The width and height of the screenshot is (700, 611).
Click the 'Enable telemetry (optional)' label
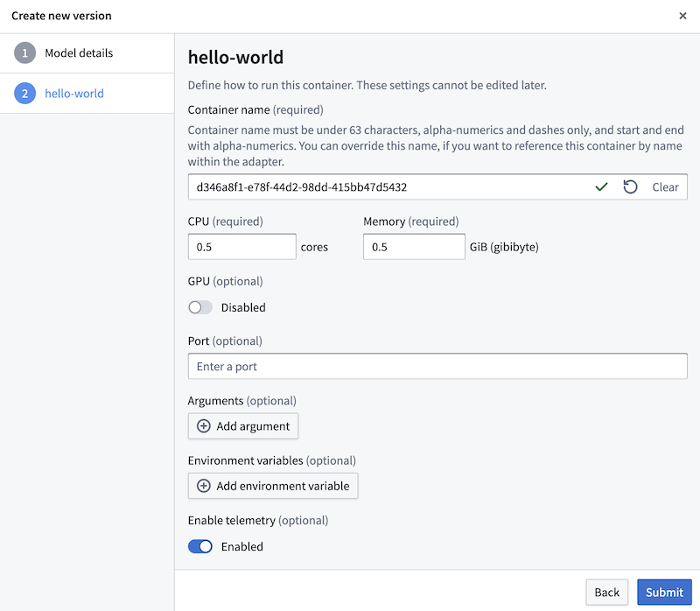pyautogui.click(x=258, y=520)
